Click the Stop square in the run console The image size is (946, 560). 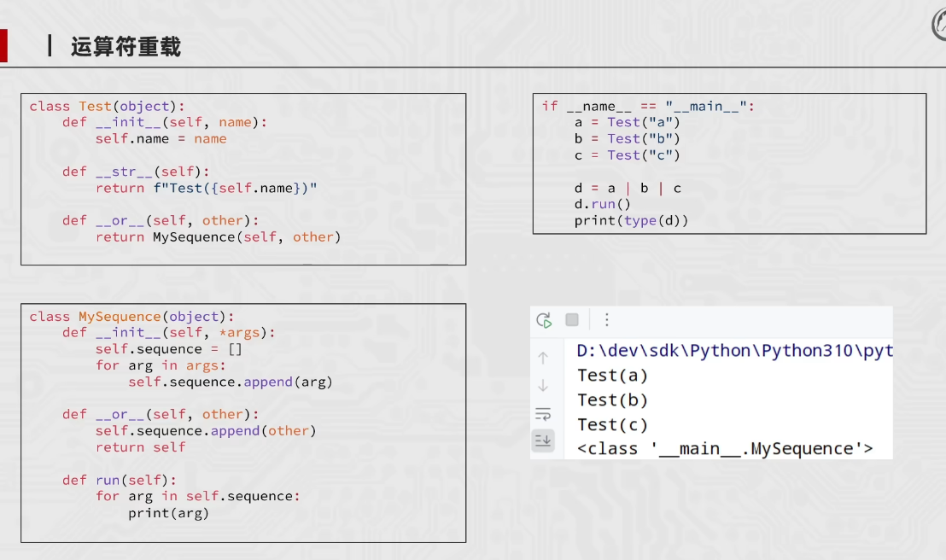(572, 320)
